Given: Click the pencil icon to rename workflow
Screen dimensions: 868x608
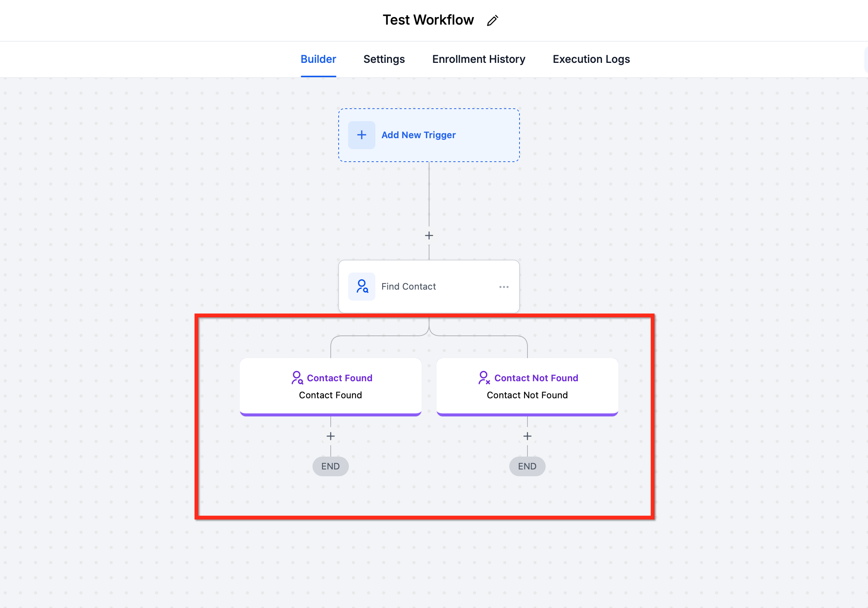Looking at the screenshot, I should [492, 20].
